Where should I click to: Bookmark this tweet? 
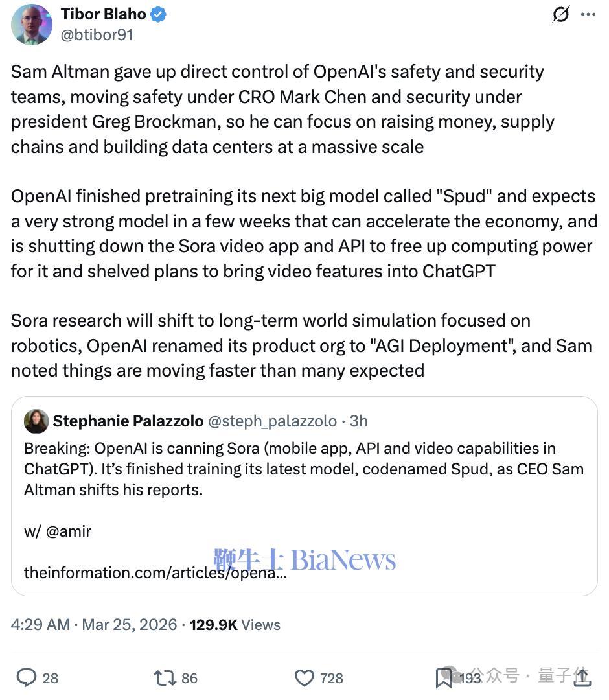click(444, 678)
